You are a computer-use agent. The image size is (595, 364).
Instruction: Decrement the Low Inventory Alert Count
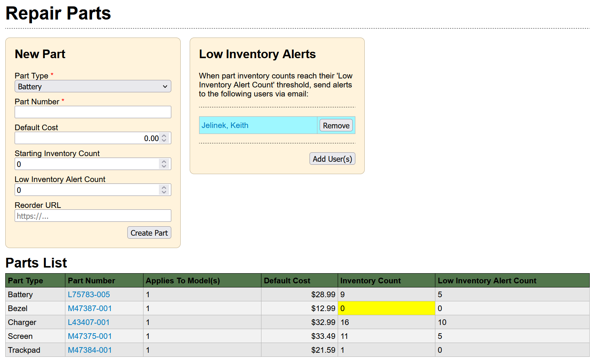(164, 193)
